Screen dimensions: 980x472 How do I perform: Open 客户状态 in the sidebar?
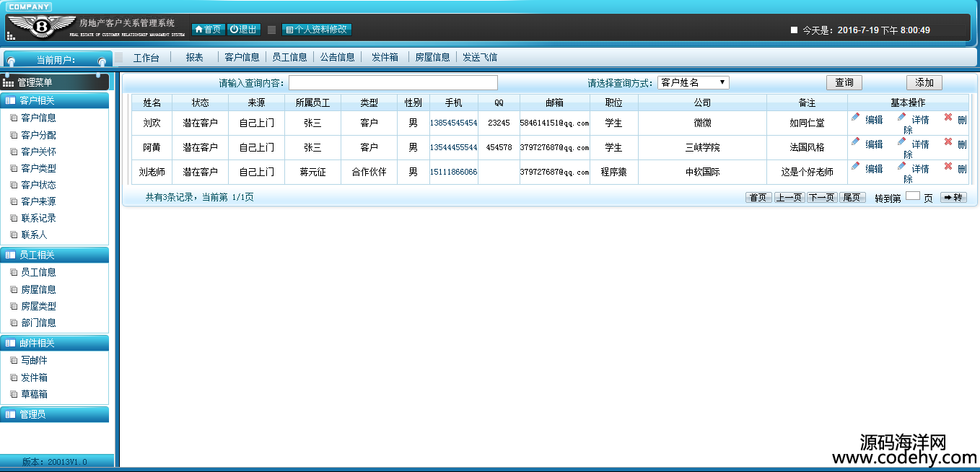click(38, 185)
